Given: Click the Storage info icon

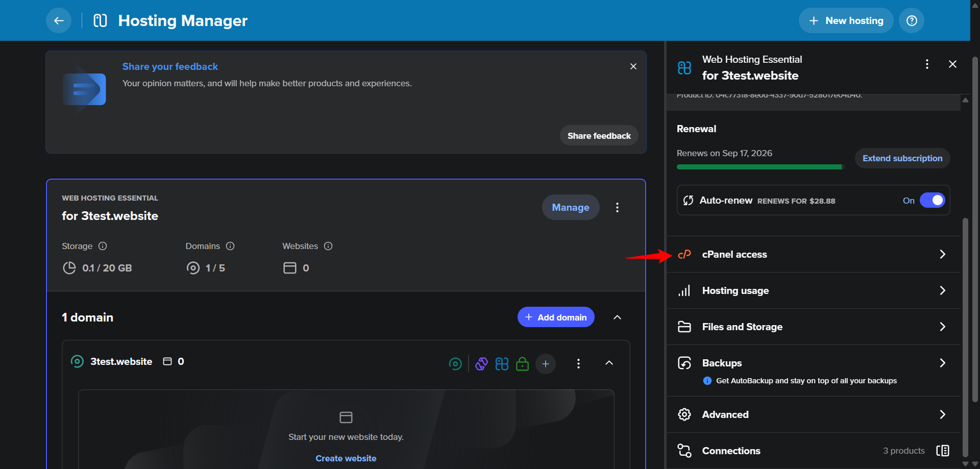Looking at the screenshot, I should point(103,246).
